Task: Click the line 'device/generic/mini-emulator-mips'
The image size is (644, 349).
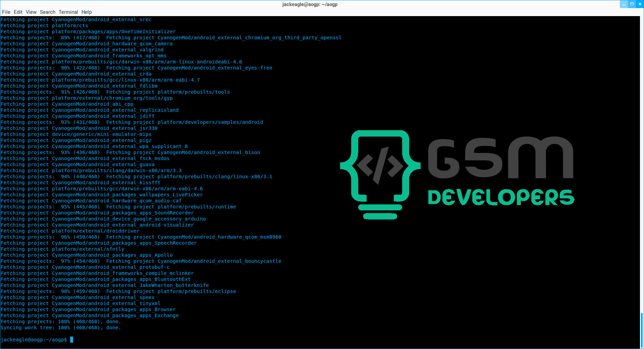Action: [x=76, y=134]
